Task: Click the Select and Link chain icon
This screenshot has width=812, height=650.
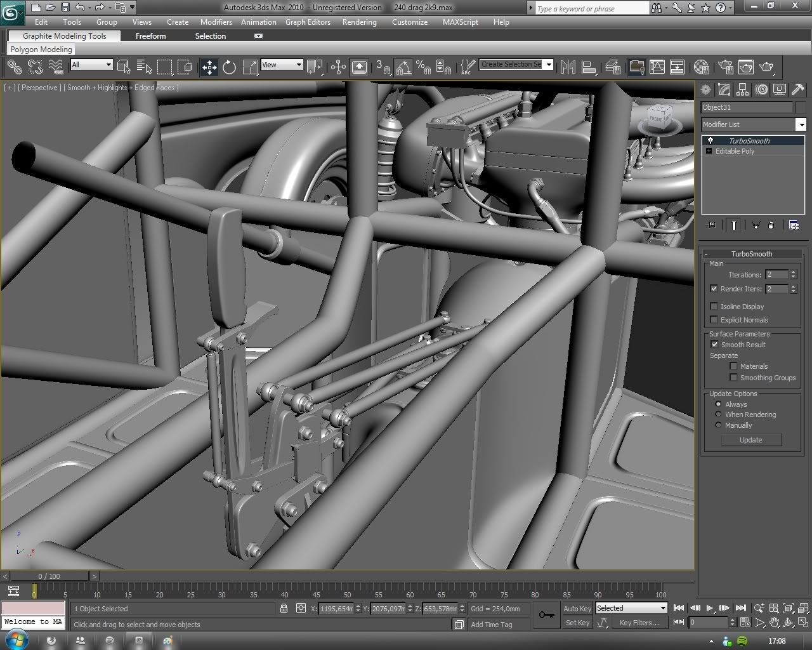Action: pos(14,67)
